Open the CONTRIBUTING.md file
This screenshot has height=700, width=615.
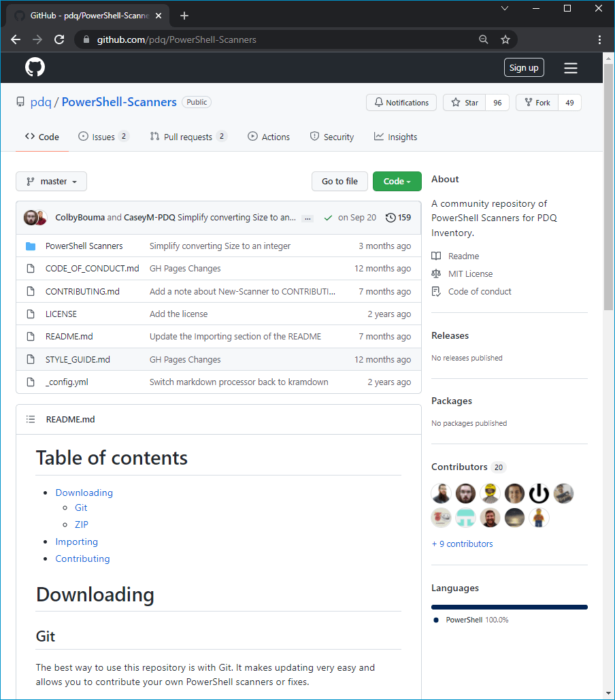click(x=82, y=292)
